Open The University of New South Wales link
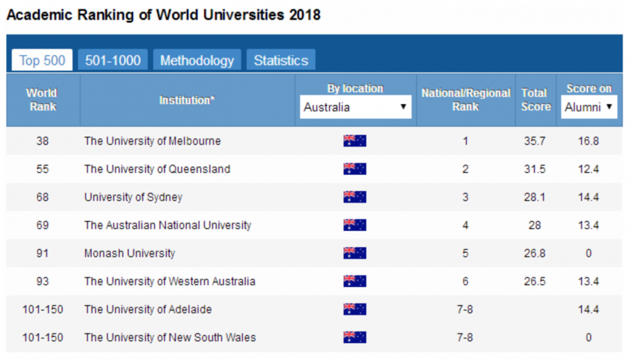The image size is (631, 364). point(170,338)
